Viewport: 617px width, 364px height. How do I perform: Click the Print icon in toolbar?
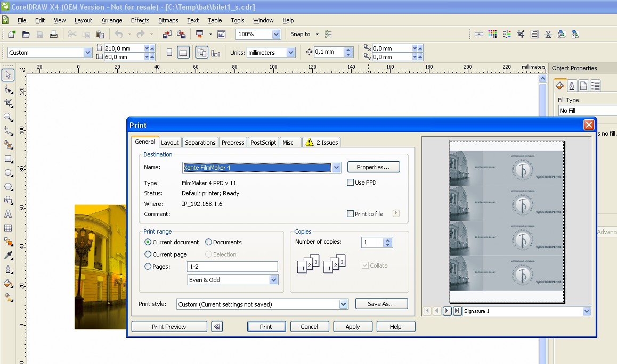pos(54,34)
